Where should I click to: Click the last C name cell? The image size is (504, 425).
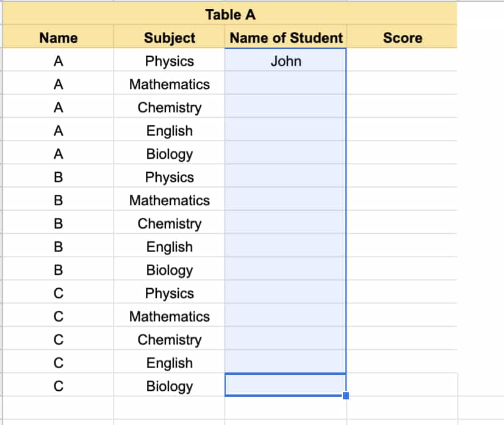coord(58,385)
